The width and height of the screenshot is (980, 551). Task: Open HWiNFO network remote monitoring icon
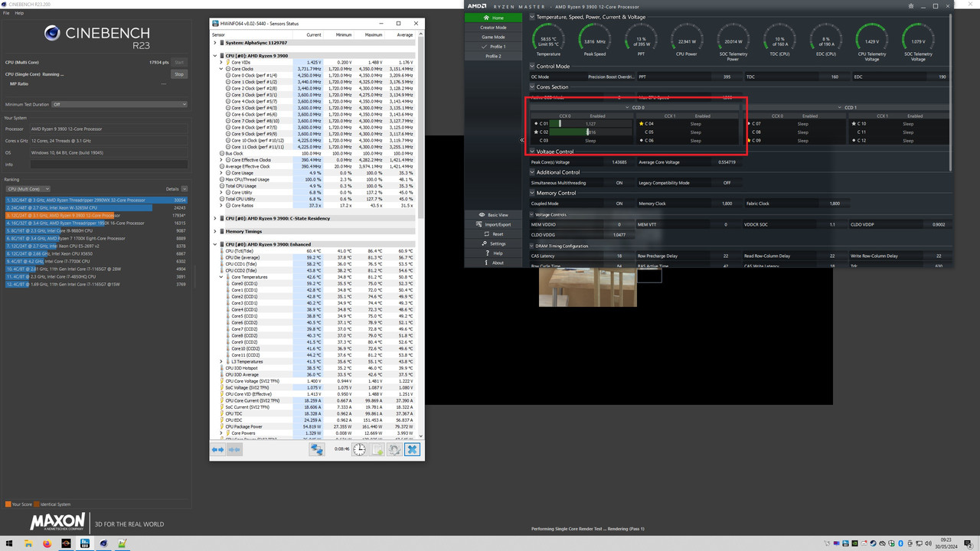pos(316,450)
